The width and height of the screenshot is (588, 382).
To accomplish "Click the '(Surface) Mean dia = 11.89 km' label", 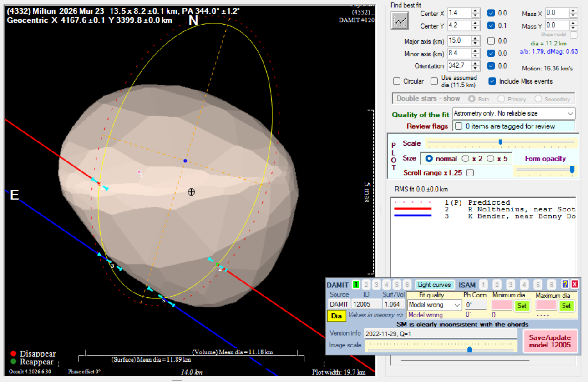I will [151, 359].
